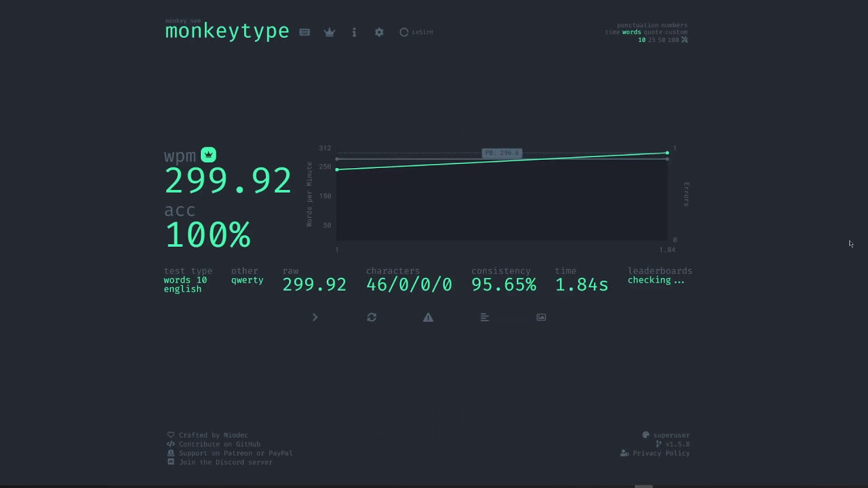
Task: Click the v1.5.8 version link
Action: [x=673, y=444]
